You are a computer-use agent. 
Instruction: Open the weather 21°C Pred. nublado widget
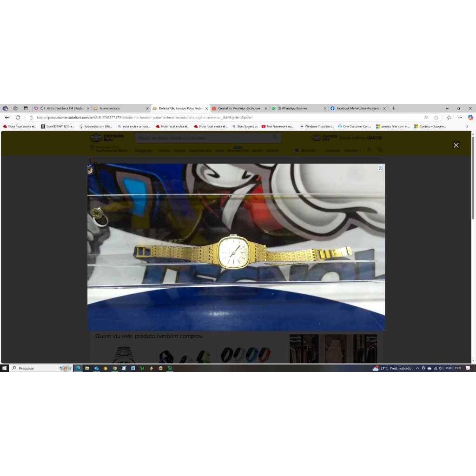click(392, 368)
